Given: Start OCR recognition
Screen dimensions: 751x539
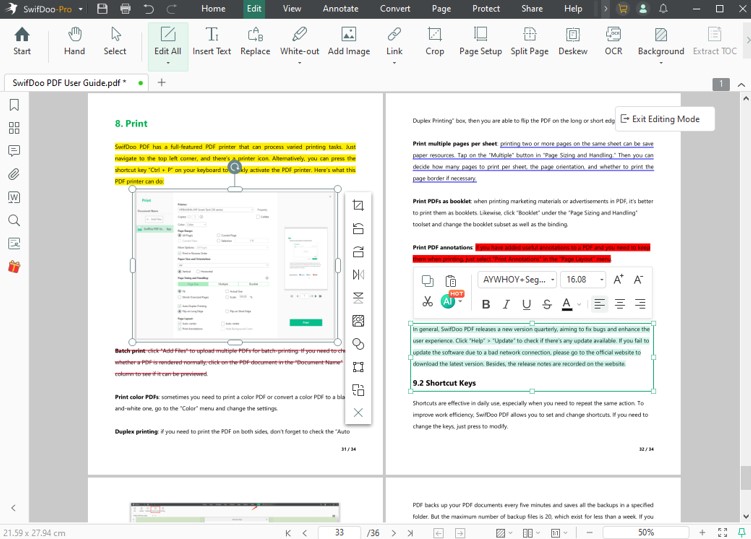Looking at the screenshot, I should [613, 42].
